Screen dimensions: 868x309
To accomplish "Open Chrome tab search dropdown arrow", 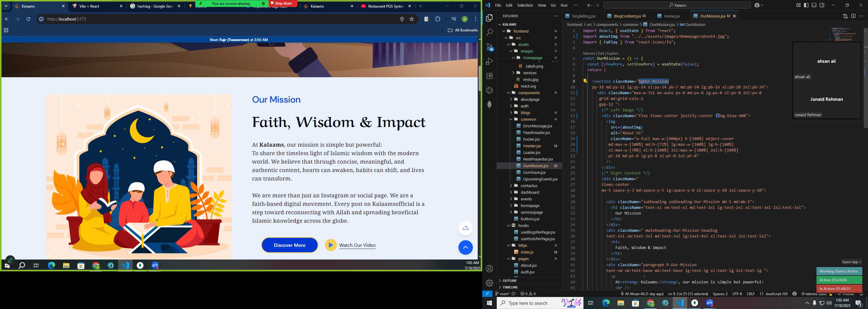I will [x=6, y=6].
